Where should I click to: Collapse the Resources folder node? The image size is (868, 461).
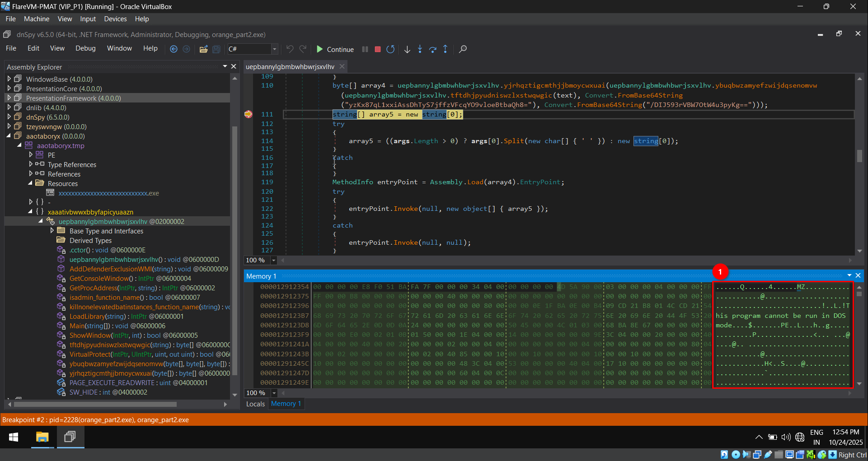[x=31, y=183]
